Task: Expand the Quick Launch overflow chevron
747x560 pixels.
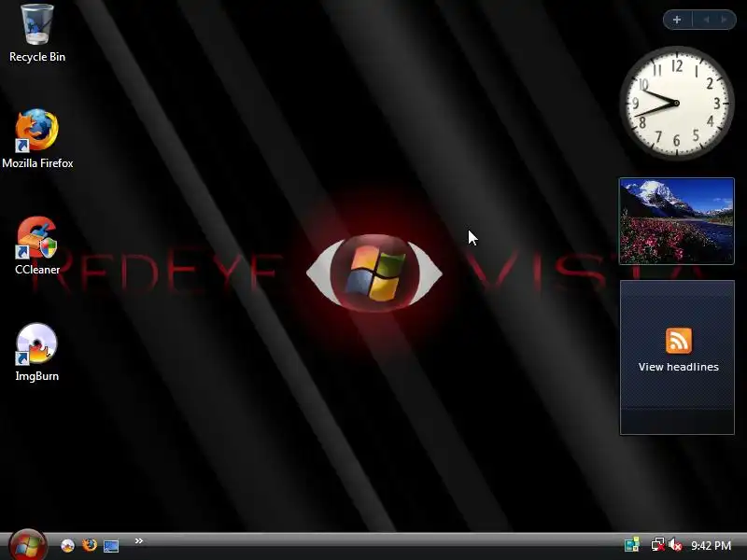Action: click(x=138, y=541)
